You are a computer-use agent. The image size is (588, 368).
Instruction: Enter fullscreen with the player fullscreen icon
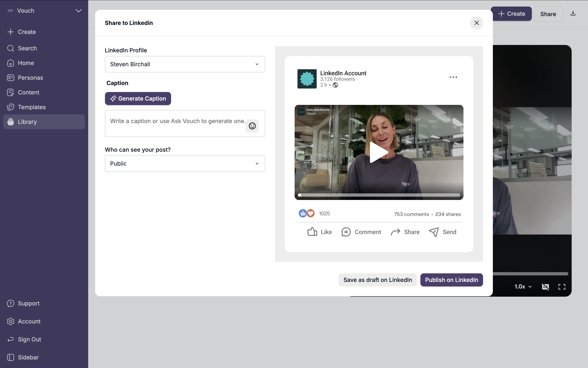(562, 287)
